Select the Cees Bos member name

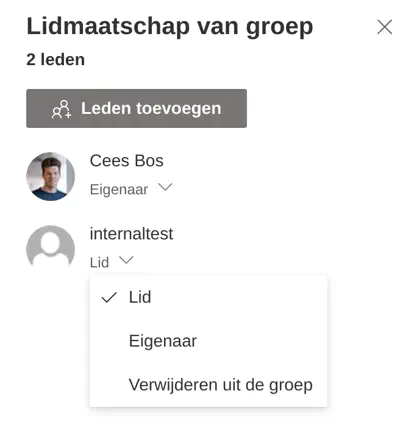coord(127,161)
